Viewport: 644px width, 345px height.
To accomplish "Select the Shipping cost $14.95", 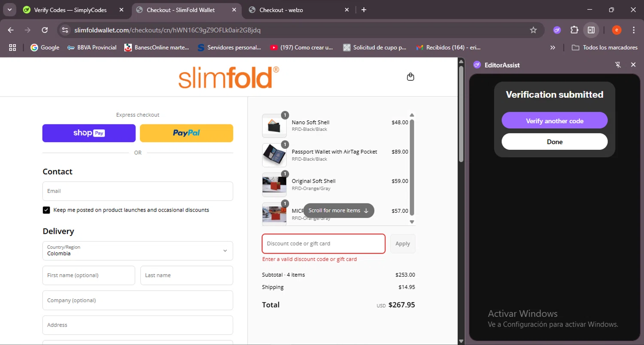I will (407, 287).
